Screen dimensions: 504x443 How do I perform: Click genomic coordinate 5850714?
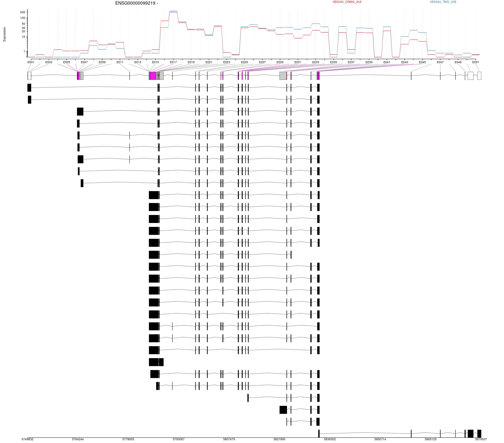coord(380,439)
